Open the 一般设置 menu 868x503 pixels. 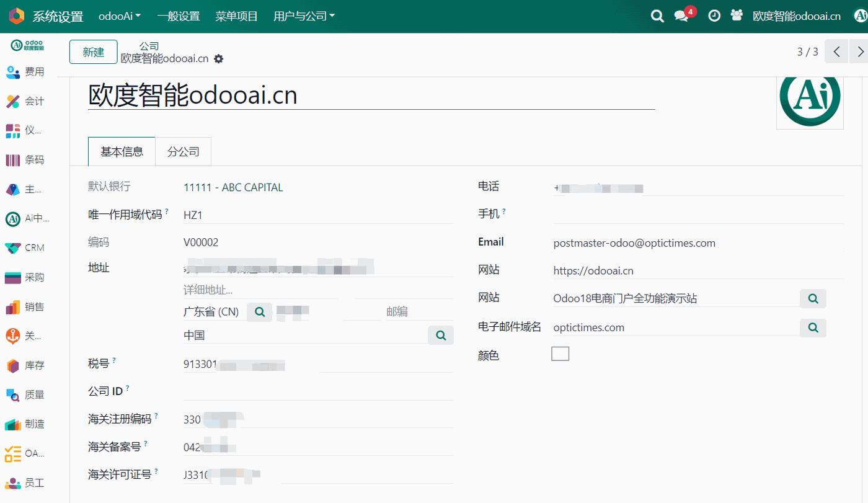179,16
